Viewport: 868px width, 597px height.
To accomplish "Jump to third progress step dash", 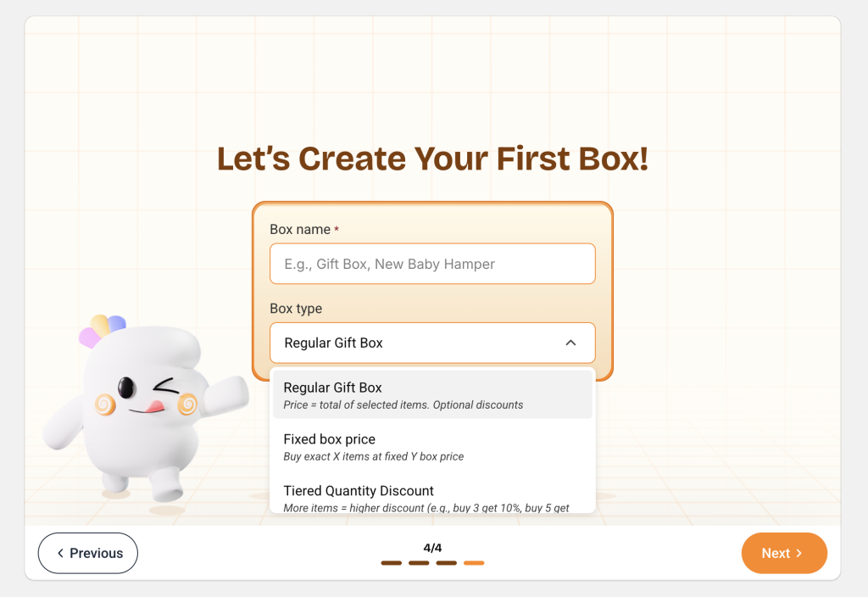I will [x=446, y=563].
